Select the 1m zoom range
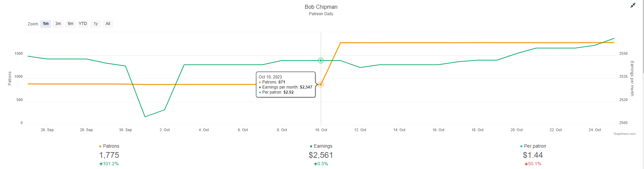Viewport: 644px width, 169px height. (46, 24)
